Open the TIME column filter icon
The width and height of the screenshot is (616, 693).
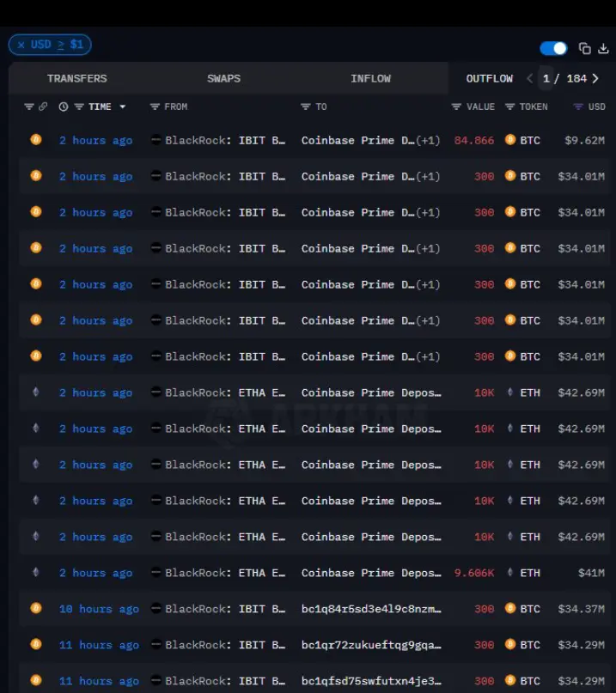(79, 106)
